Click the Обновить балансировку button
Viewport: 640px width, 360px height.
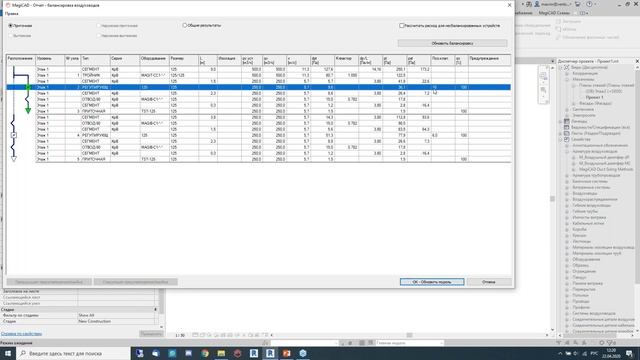click(x=452, y=43)
